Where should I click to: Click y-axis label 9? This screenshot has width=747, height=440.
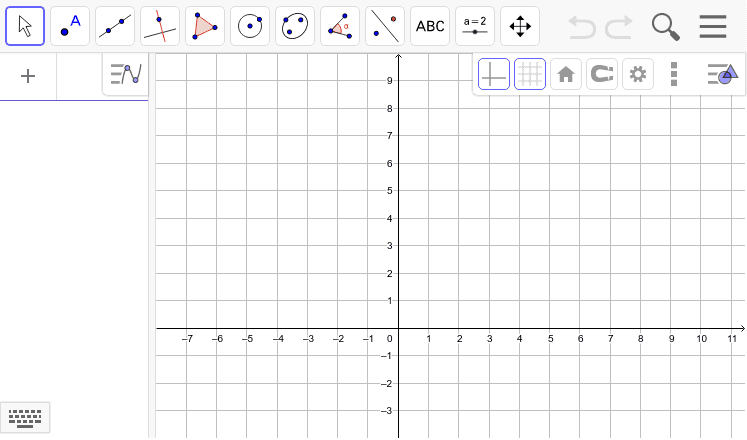point(390,80)
